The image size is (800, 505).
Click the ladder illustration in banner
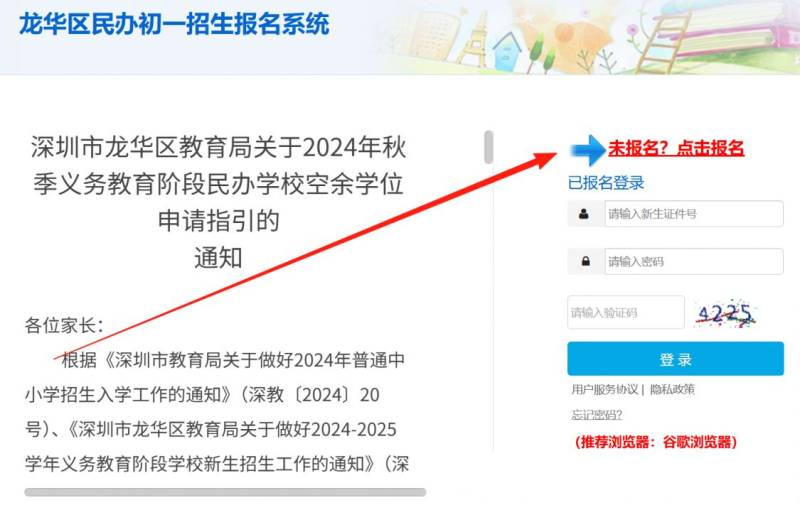661,41
